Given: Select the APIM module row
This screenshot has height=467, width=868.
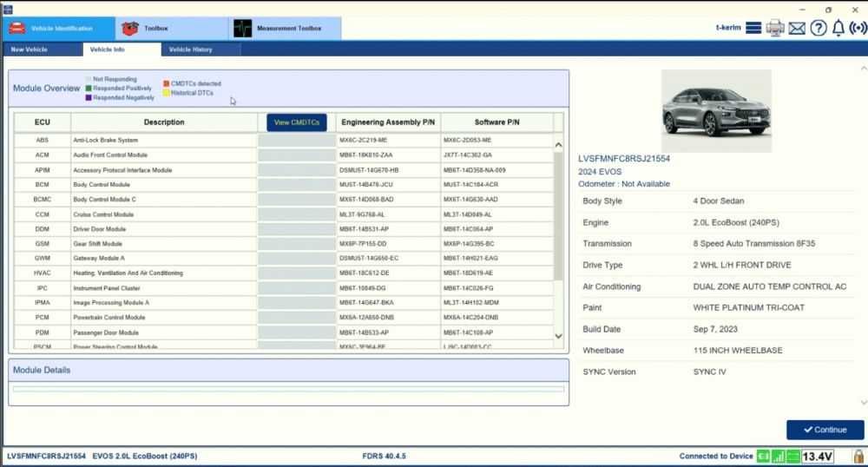Looking at the screenshot, I should (284, 170).
